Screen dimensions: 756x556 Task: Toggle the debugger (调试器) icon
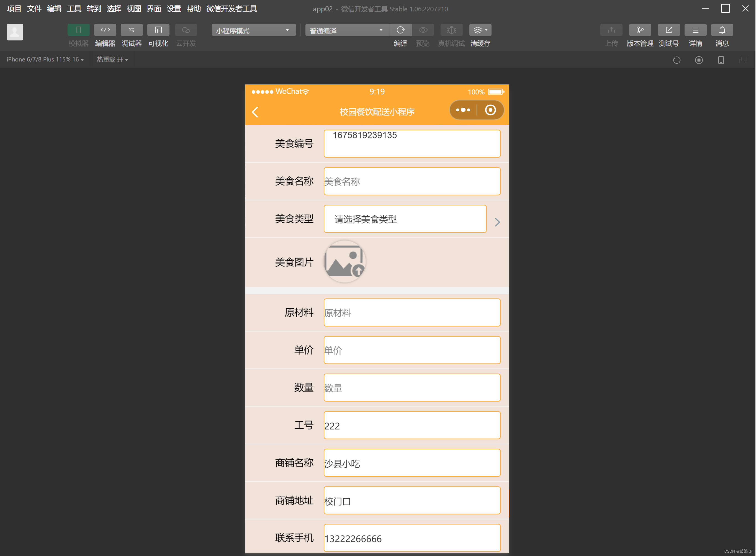[x=132, y=30]
